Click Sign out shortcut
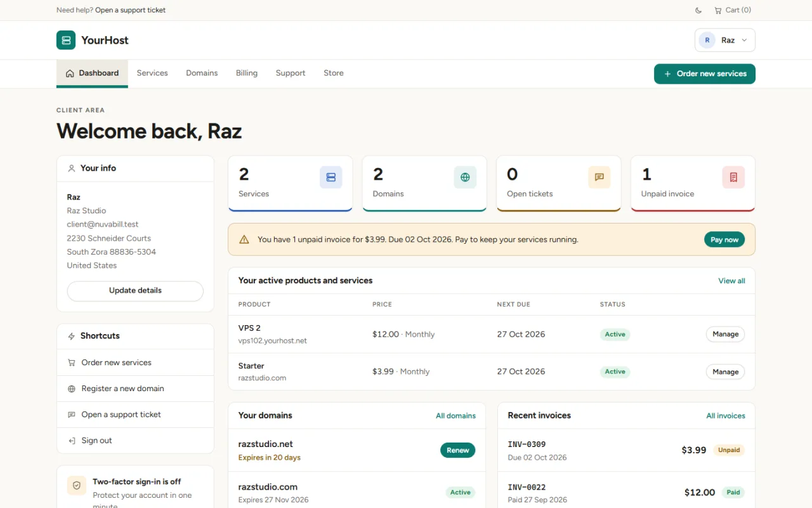The width and height of the screenshot is (812, 508). tap(135, 441)
